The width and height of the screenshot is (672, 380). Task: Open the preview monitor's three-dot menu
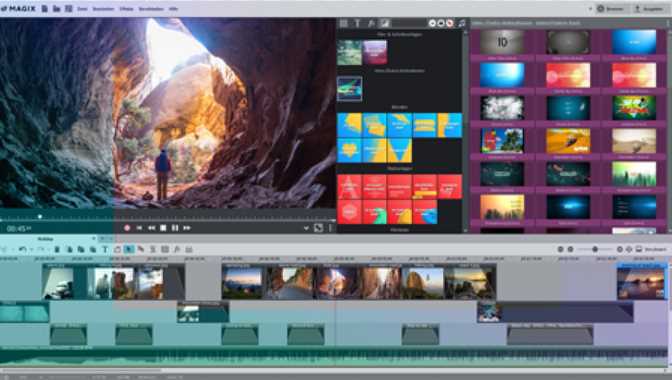(x=330, y=228)
